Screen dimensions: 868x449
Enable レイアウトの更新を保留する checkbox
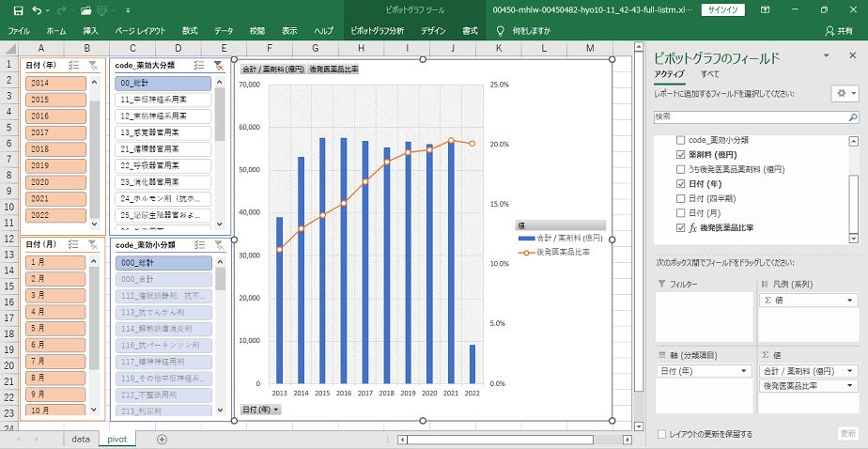point(662,434)
